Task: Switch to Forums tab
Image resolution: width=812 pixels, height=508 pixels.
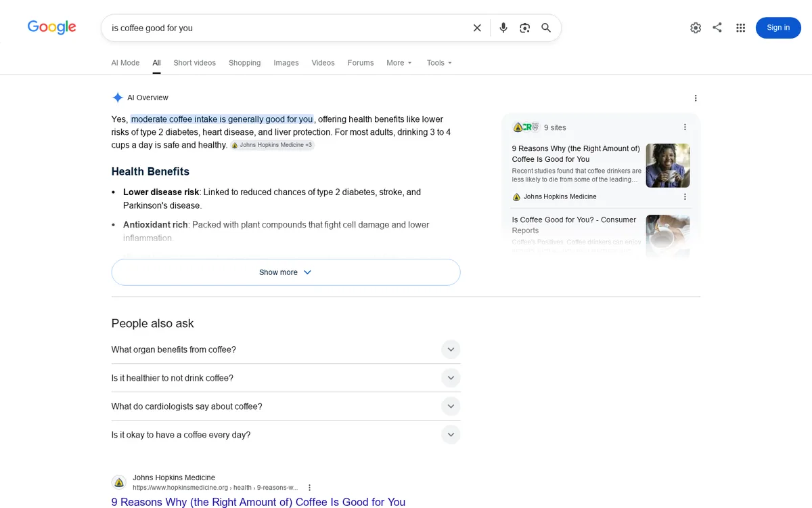Action: tap(361, 63)
